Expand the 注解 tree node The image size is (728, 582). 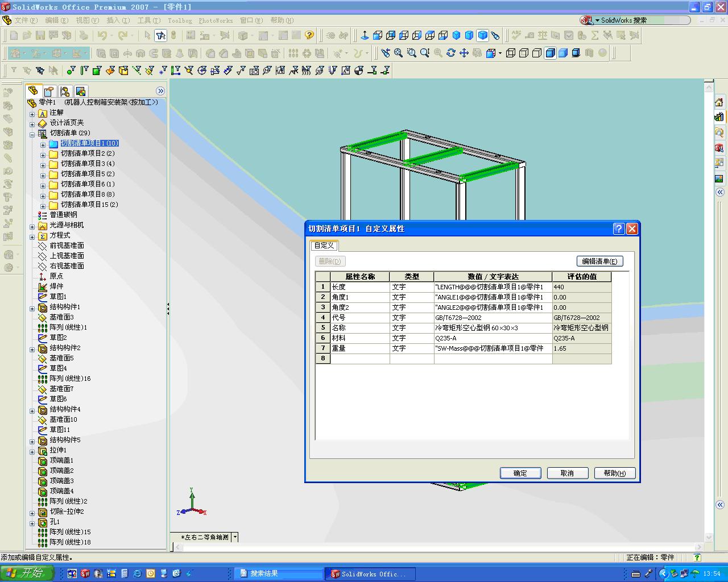tap(32, 113)
